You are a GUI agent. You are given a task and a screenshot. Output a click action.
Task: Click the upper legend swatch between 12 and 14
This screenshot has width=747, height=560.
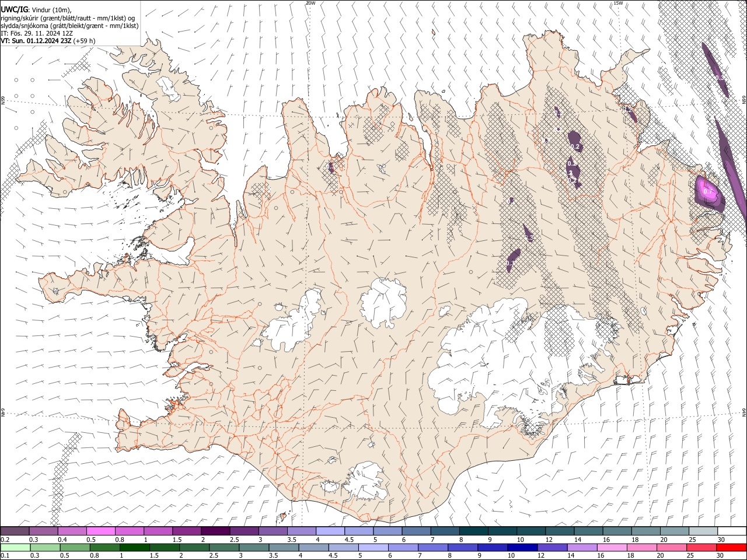(x=560, y=531)
